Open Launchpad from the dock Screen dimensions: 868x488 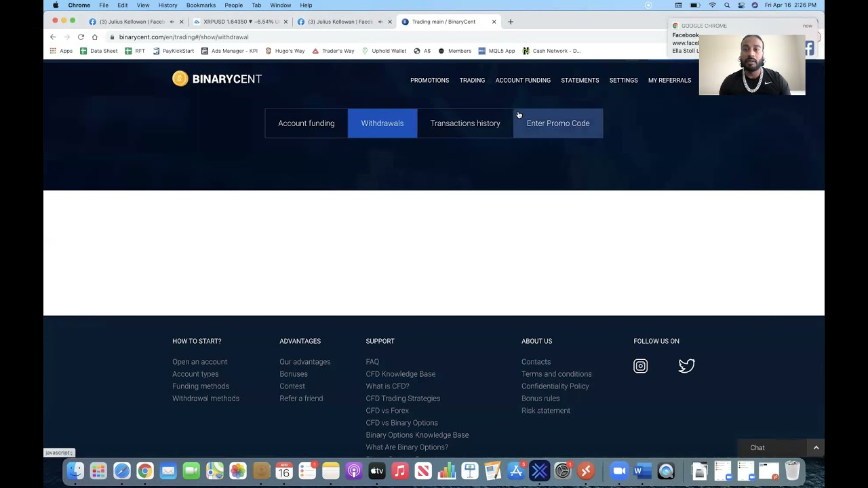click(98, 470)
